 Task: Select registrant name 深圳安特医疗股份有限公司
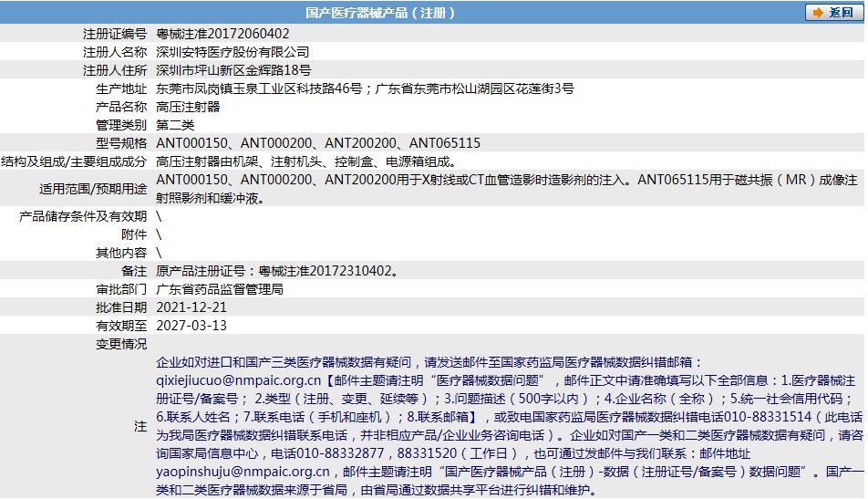(x=232, y=52)
